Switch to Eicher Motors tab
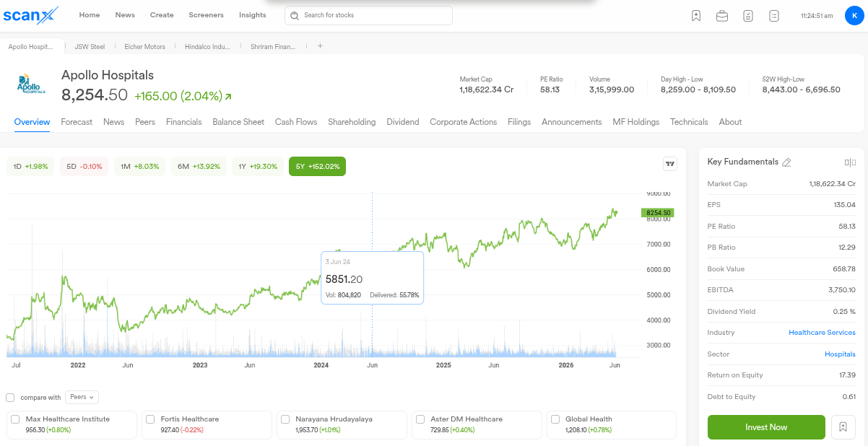The image size is (868, 446). [x=144, y=46]
